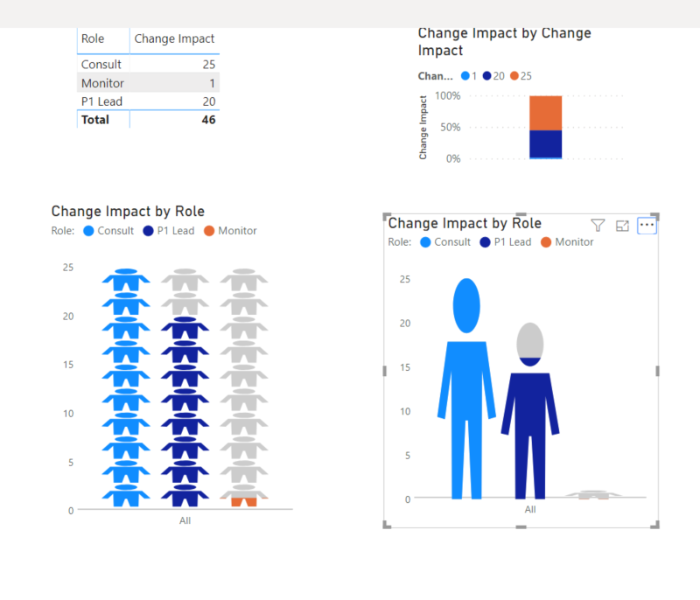Open filter icon on selected visual
Image resolution: width=700 pixels, height=600 pixels.
598,226
